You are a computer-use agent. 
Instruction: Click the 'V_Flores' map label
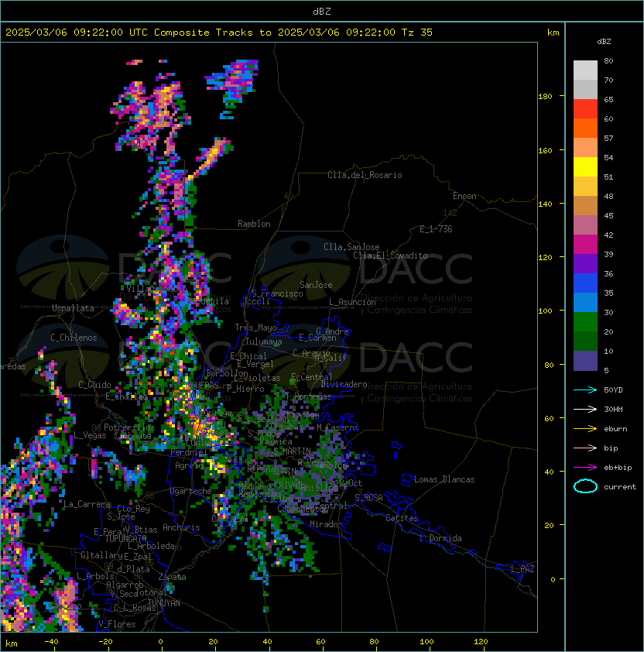pyautogui.click(x=117, y=624)
